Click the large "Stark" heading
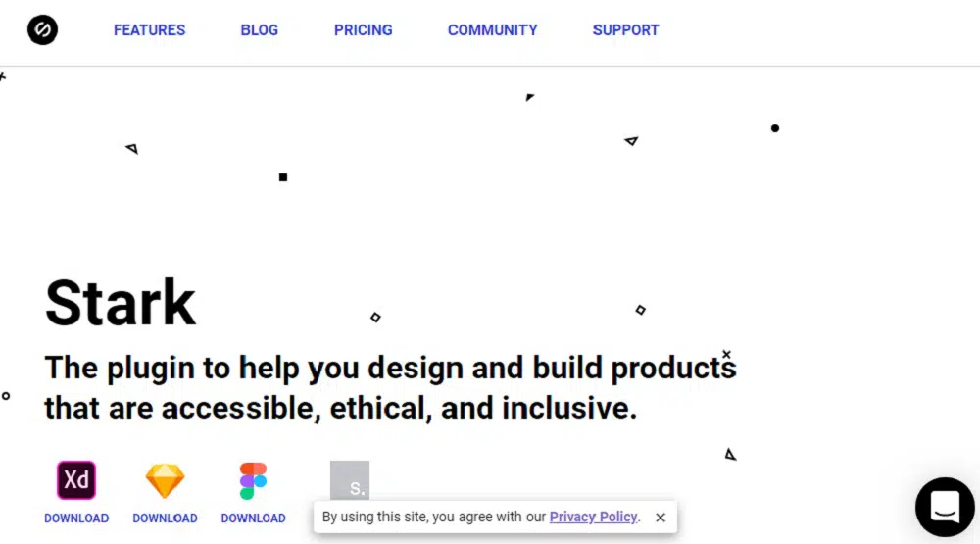This screenshot has width=980, height=544. [121, 302]
